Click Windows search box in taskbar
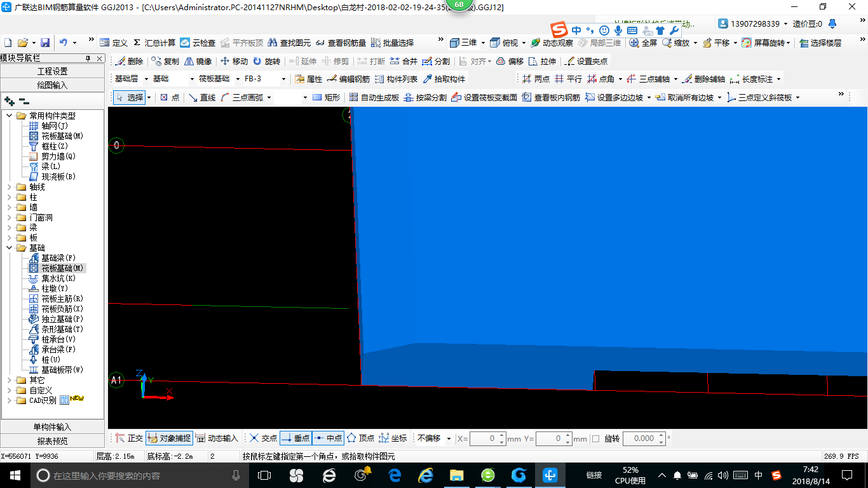This screenshot has height=488, width=868. click(139, 475)
